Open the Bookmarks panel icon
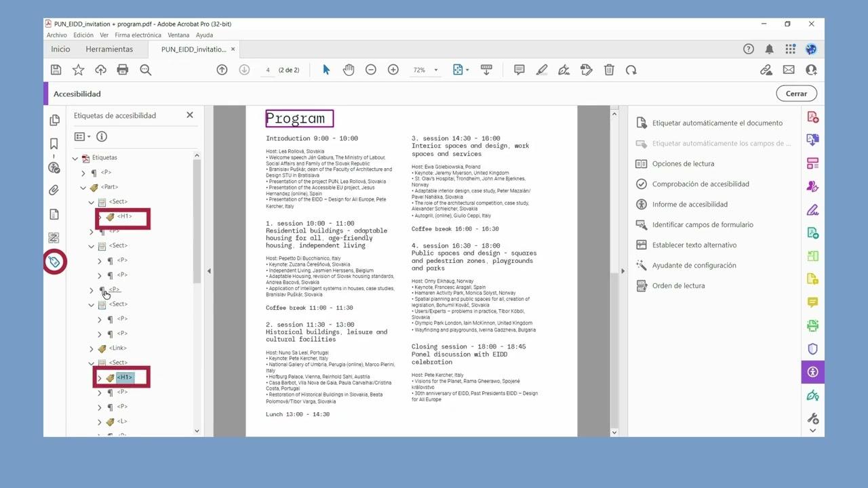The height and width of the screenshot is (488, 868). pos(54,144)
